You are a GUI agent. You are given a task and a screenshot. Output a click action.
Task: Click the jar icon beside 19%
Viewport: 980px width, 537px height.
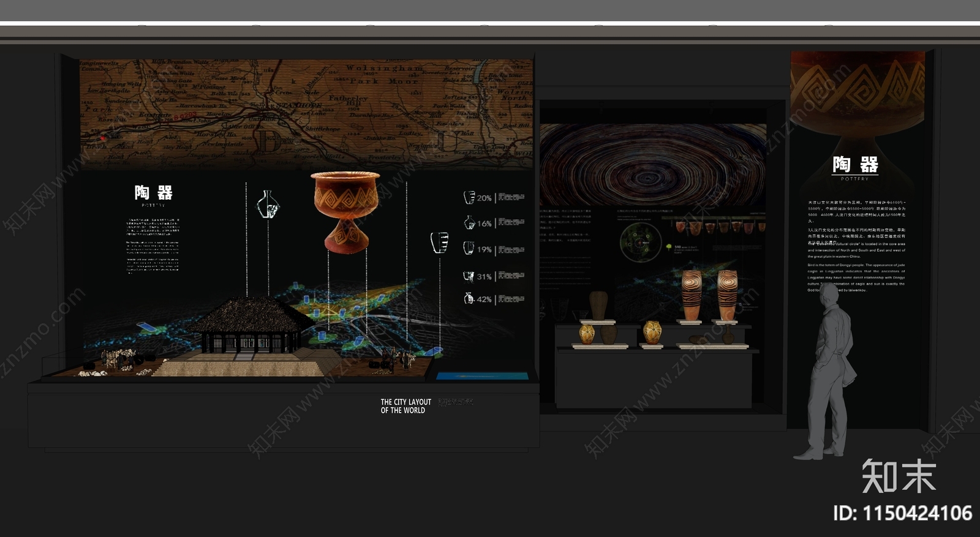pyautogui.click(x=469, y=249)
